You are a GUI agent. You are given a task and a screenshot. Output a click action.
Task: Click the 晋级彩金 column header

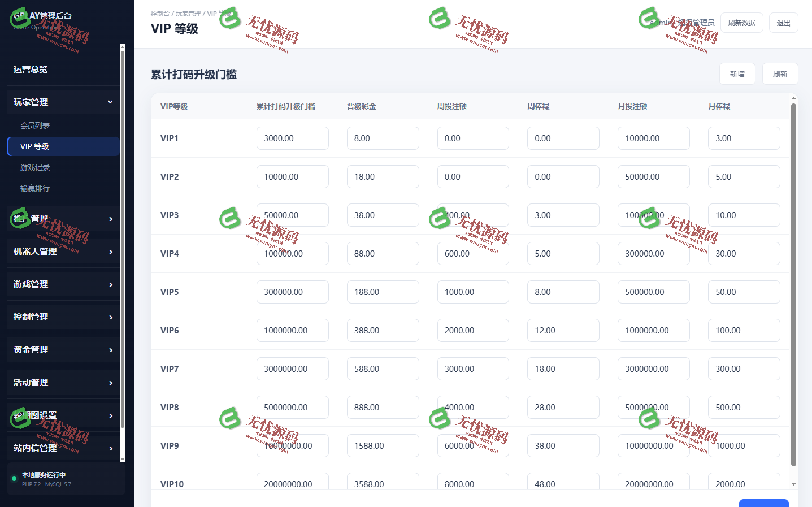362,106
